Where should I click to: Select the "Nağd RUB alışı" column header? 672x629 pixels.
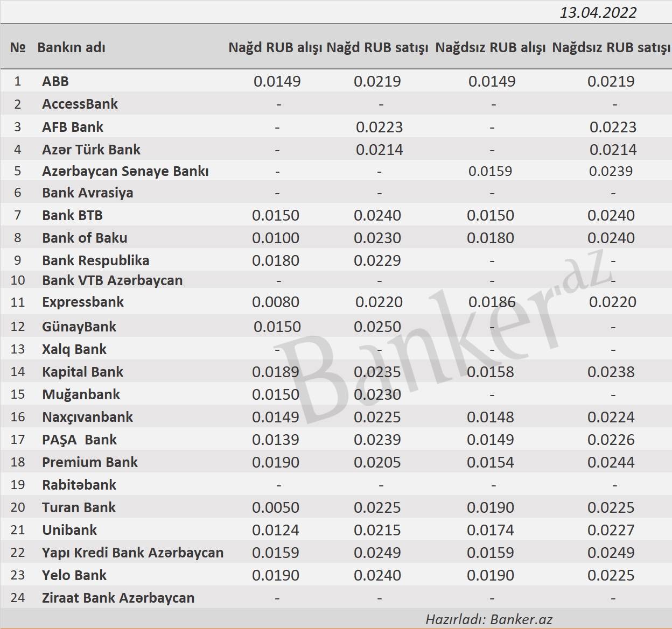[276, 47]
